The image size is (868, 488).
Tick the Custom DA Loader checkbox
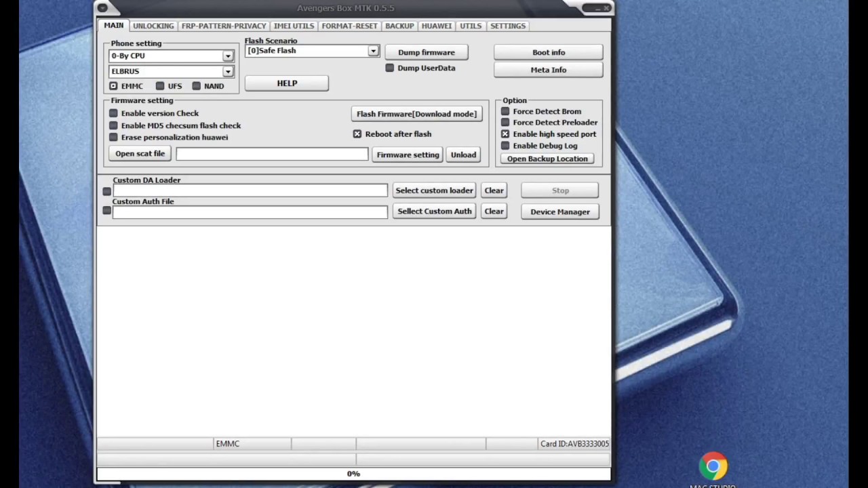click(x=106, y=191)
